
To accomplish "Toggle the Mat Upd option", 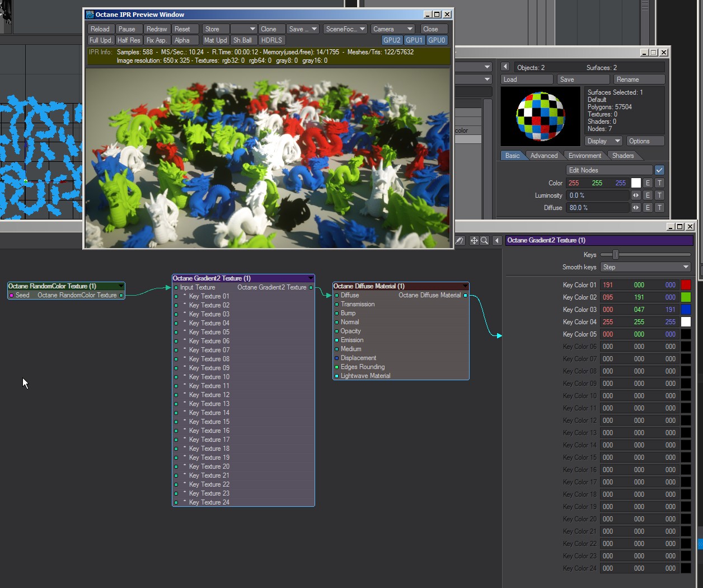I will (215, 40).
